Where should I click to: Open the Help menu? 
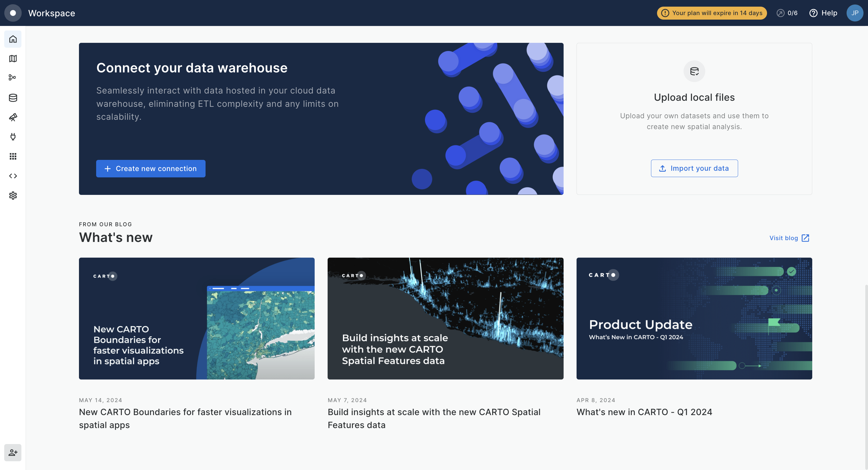(x=823, y=13)
